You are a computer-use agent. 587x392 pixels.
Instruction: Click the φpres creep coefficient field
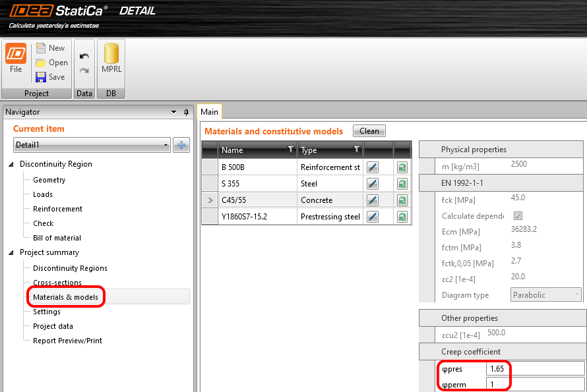(x=536, y=369)
